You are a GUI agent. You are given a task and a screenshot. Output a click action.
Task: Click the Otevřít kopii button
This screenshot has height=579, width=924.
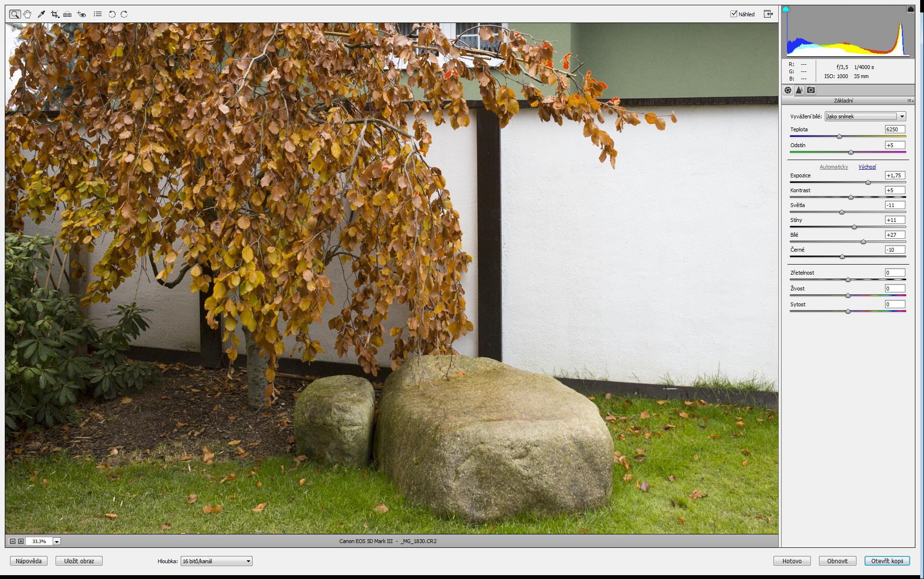(x=887, y=561)
